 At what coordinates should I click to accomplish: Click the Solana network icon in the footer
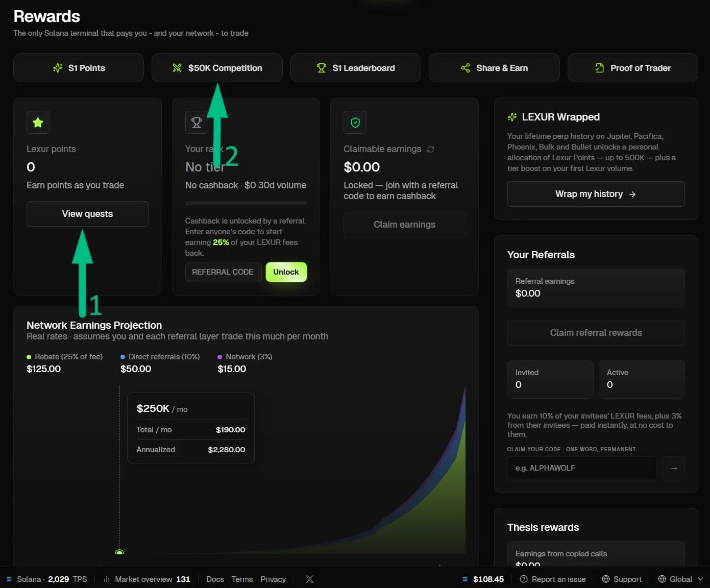9,579
